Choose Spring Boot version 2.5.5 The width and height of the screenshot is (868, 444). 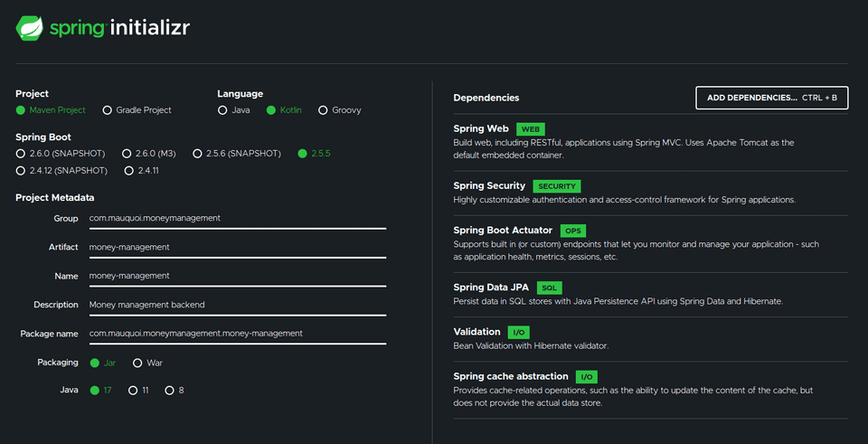(302, 154)
